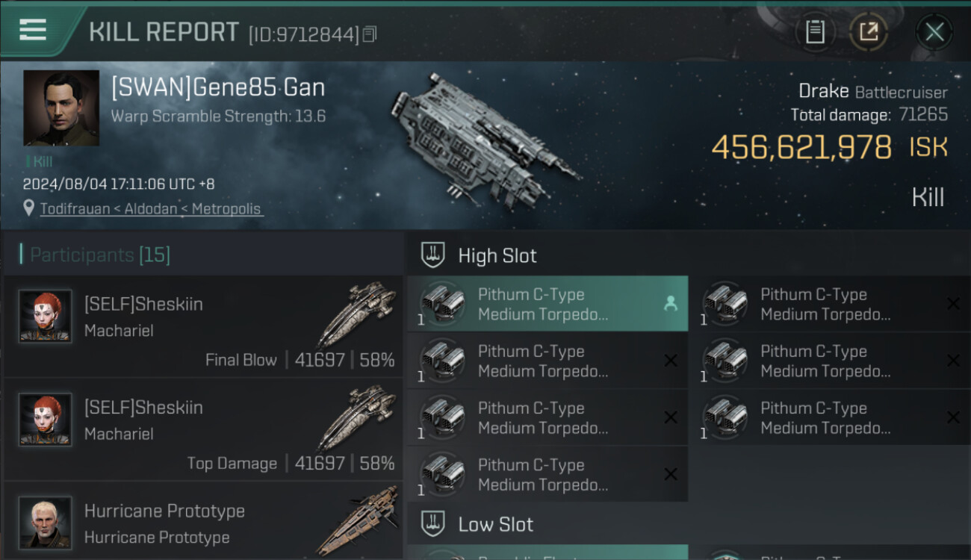The image size is (971, 560).
Task: Open the Todifrauan location link
Action: [x=150, y=208]
